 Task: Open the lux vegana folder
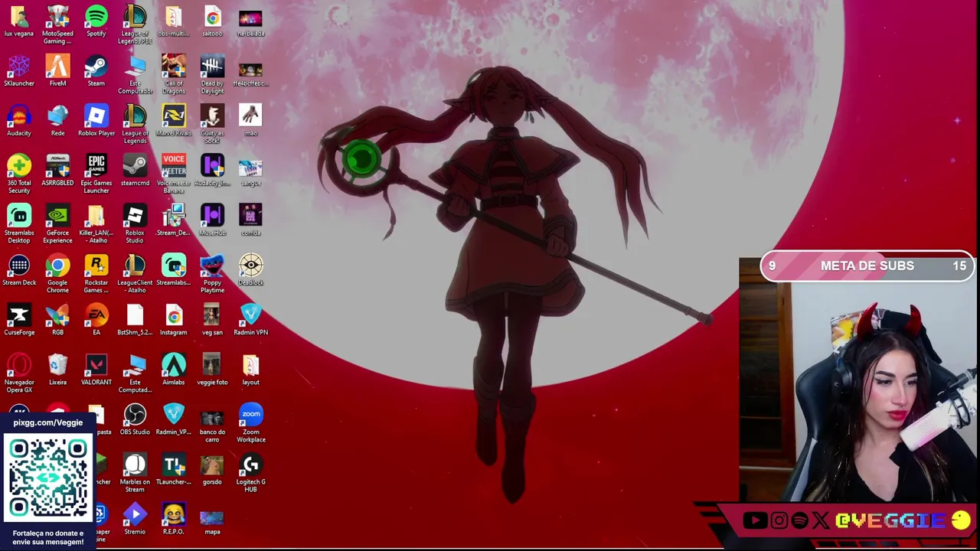19,21
